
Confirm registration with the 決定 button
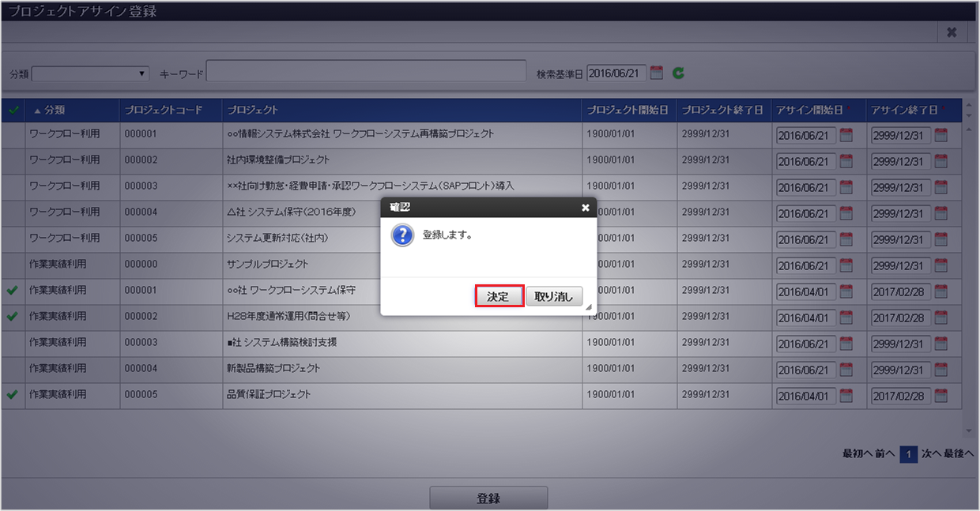point(499,296)
